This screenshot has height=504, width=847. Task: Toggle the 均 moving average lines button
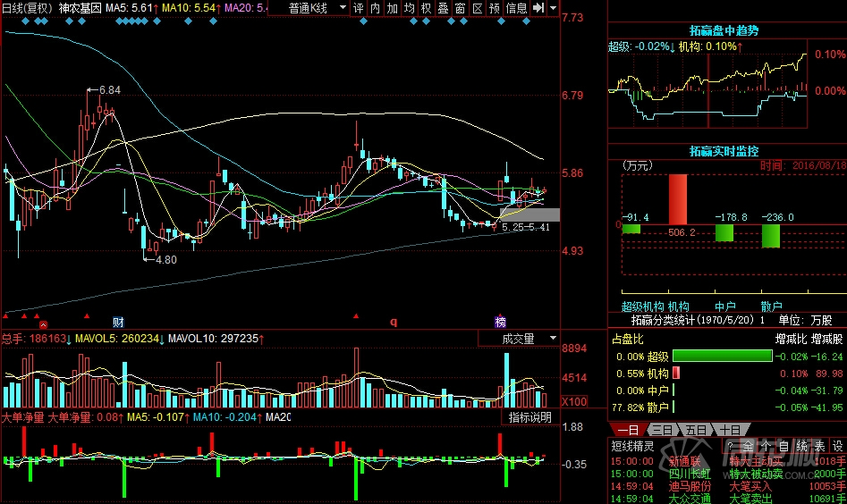(x=409, y=8)
